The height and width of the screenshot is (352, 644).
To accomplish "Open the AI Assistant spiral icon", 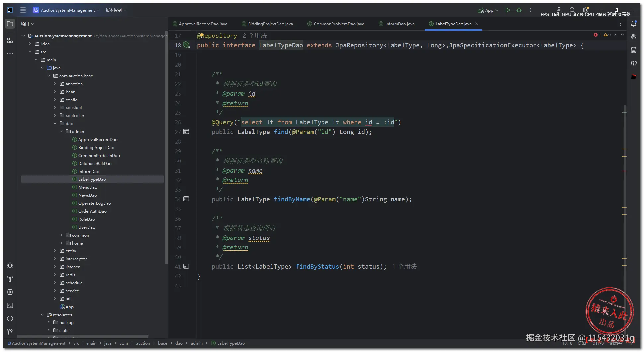I will (634, 36).
